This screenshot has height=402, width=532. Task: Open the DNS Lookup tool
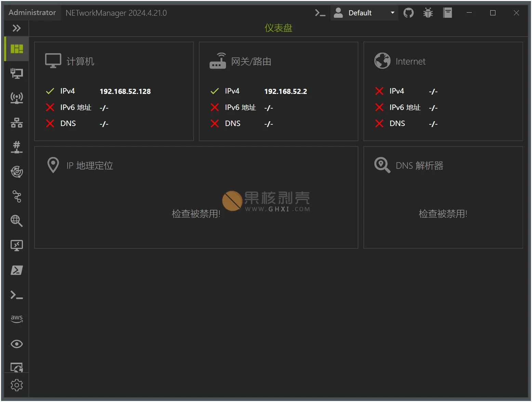tap(16, 221)
